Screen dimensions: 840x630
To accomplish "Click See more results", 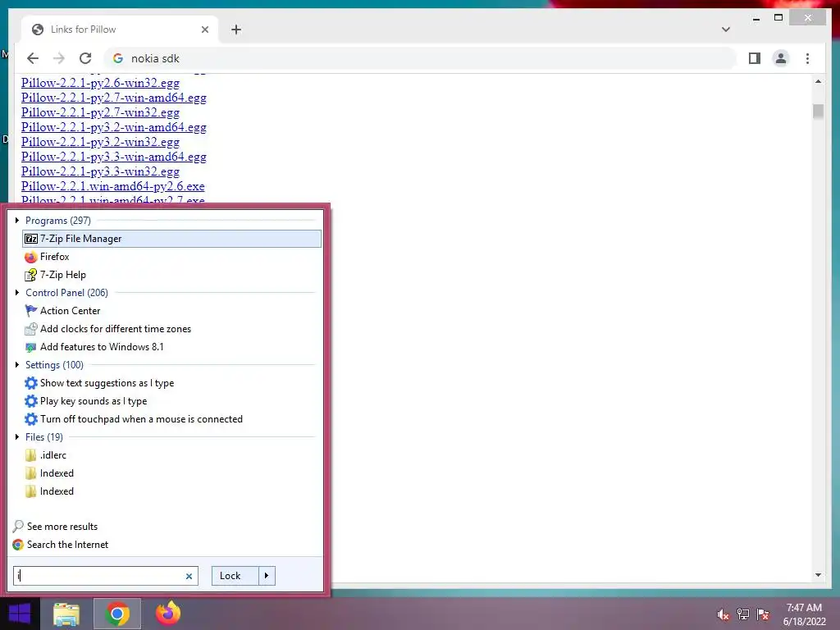I will pyautogui.click(x=55, y=527).
